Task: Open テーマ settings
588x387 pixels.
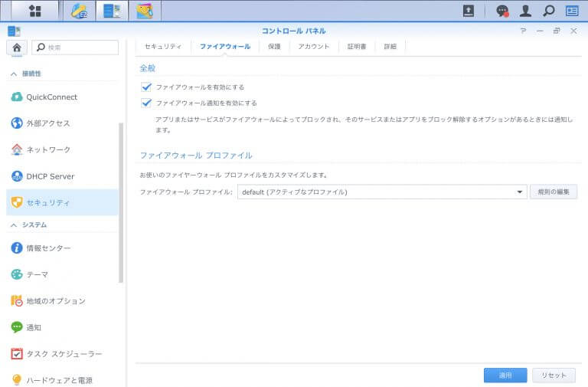Action: pos(62,274)
